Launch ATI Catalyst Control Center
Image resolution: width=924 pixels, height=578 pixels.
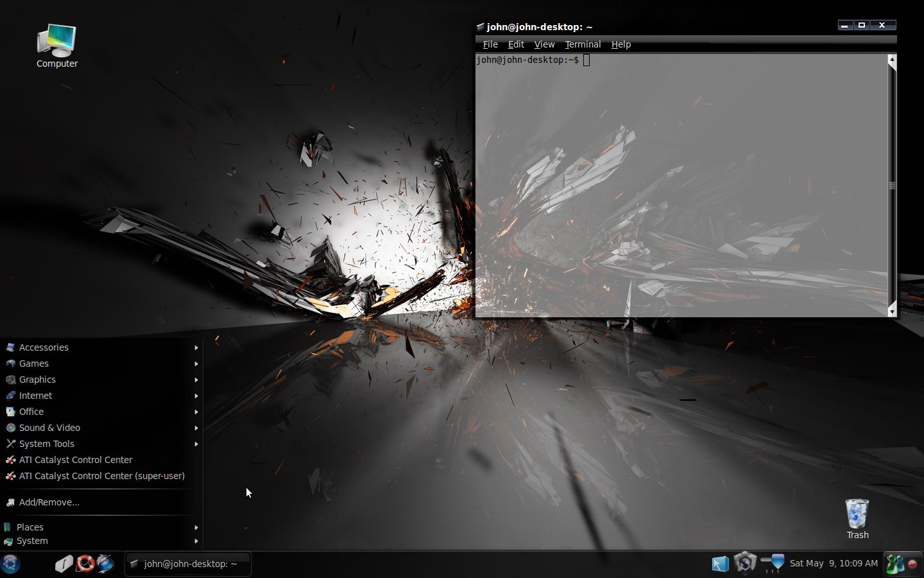point(101,460)
